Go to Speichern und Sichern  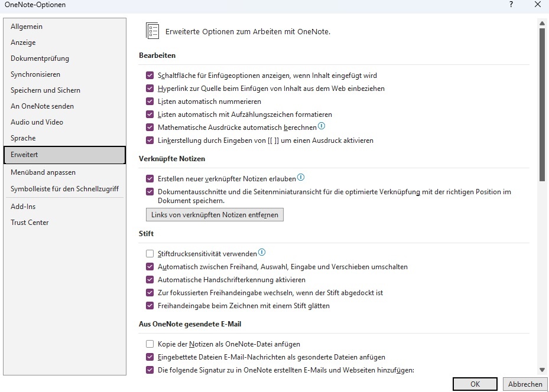64,90
